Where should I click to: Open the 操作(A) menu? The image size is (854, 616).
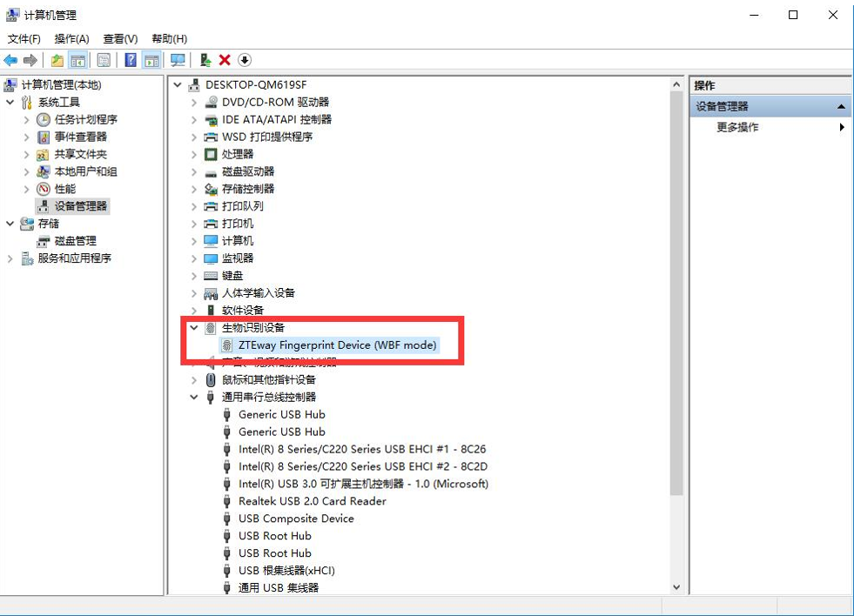coord(71,39)
